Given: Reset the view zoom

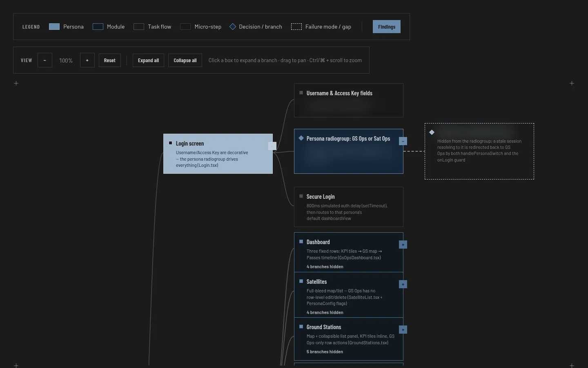Looking at the screenshot, I should 109,60.
